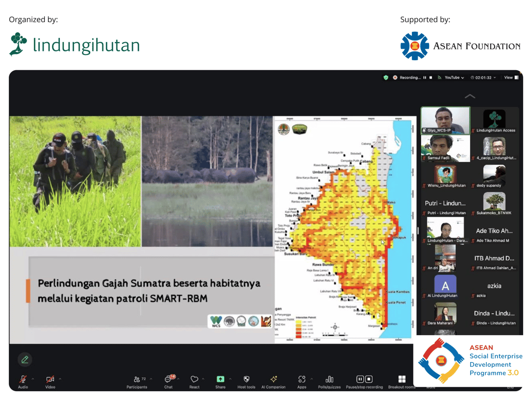
Task: Pause recording from the top status bar
Action: pyautogui.click(x=424, y=77)
